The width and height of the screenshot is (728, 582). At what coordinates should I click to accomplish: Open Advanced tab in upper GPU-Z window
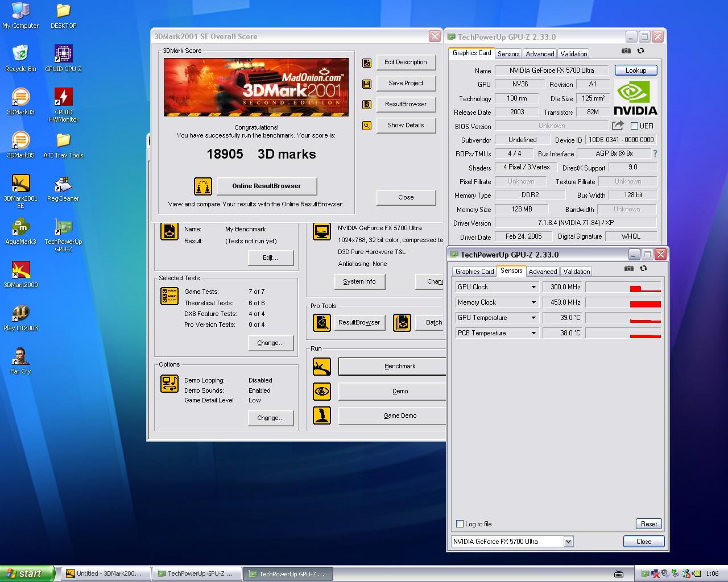click(x=540, y=54)
